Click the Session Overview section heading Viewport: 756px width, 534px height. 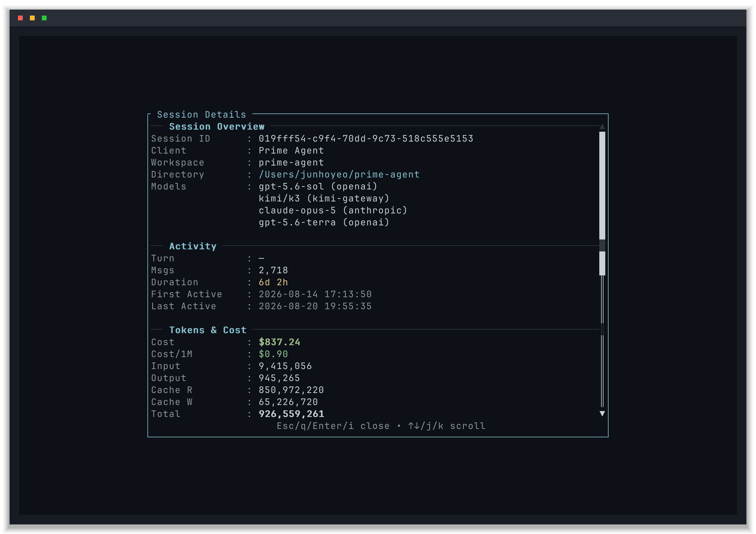coord(217,127)
